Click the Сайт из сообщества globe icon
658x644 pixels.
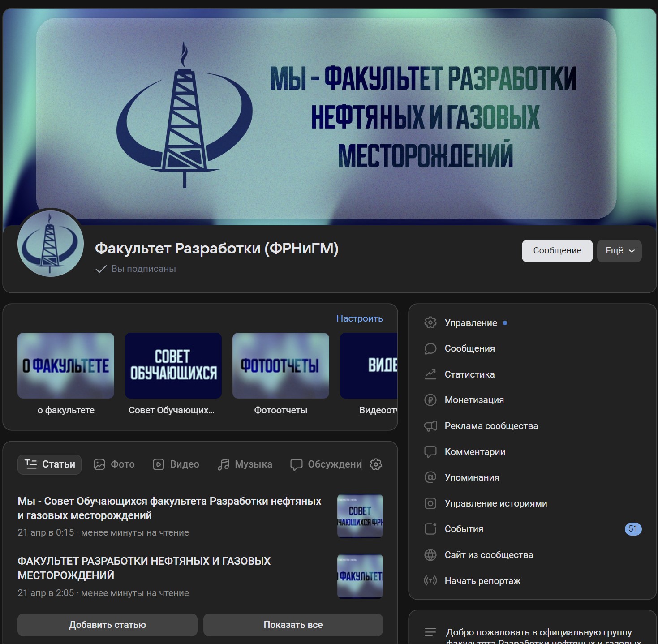coord(430,555)
